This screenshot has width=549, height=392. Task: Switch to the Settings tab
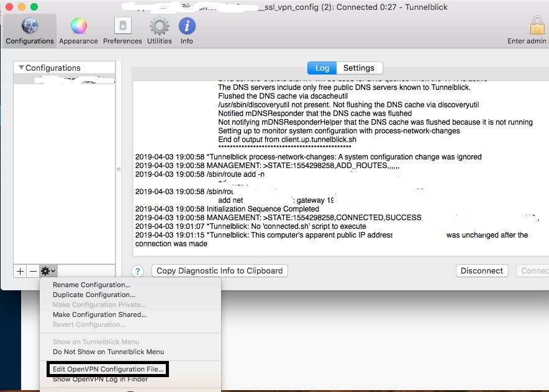click(359, 68)
